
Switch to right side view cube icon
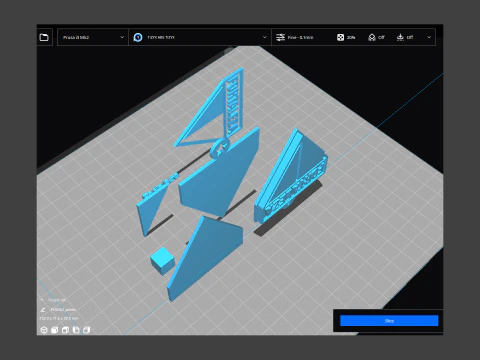click(x=87, y=330)
